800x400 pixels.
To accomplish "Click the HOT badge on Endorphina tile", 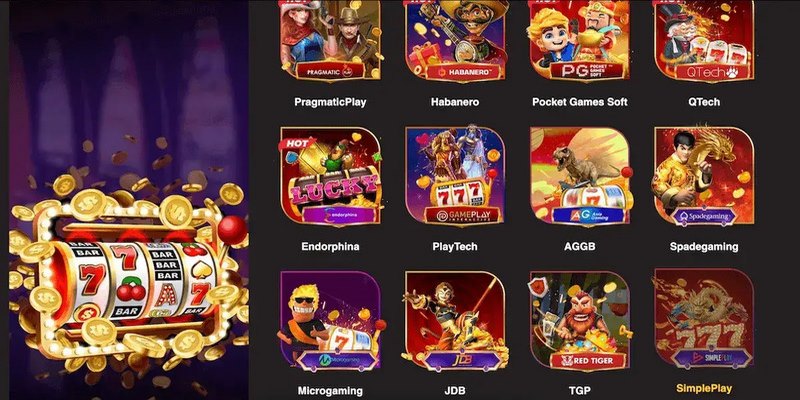I will tap(295, 143).
